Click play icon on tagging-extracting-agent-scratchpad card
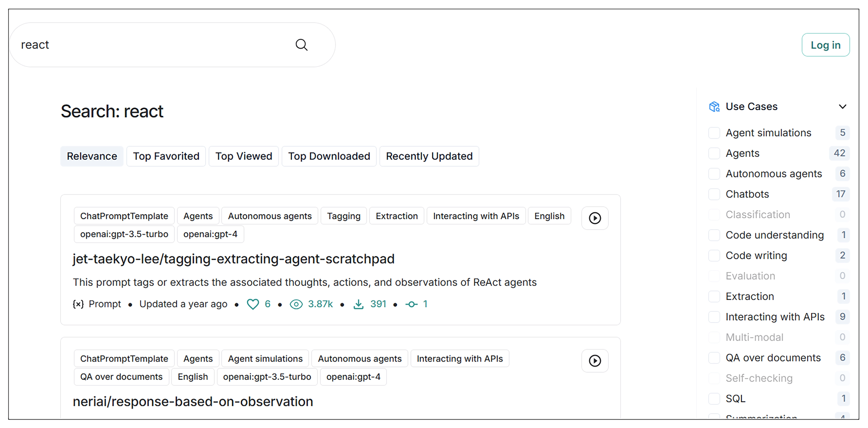Image resolution: width=868 pixels, height=428 pixels. 595,218
